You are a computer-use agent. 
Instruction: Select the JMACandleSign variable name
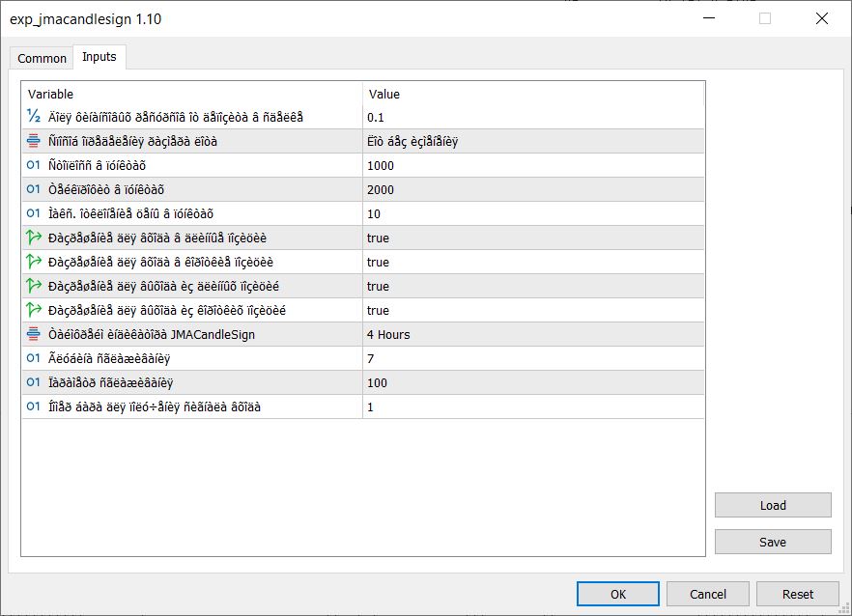pyautogui.click(x=151, y=335)
